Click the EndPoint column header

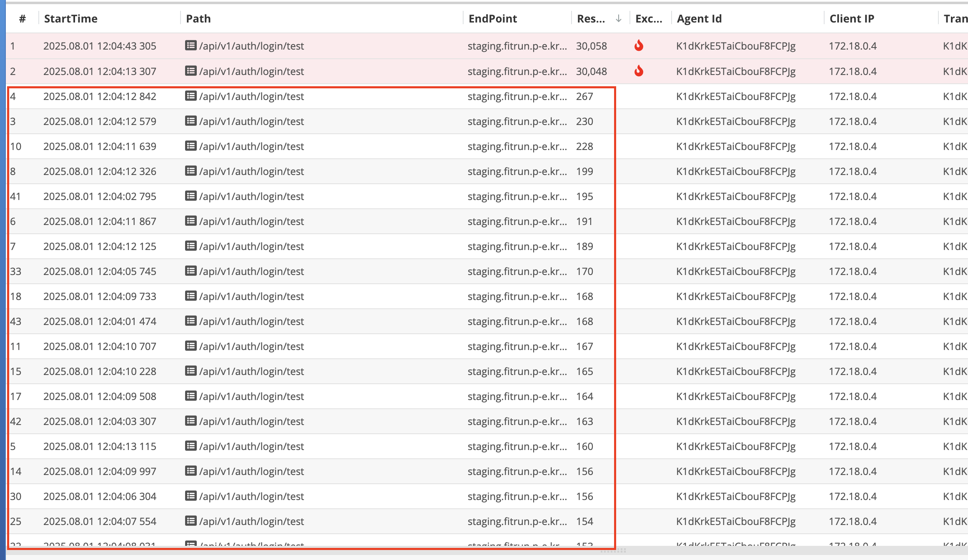[493, 18]
